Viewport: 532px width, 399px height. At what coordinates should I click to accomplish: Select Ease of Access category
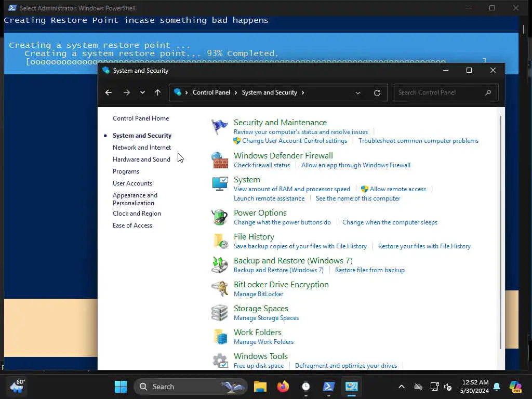[x=132, y=225]
